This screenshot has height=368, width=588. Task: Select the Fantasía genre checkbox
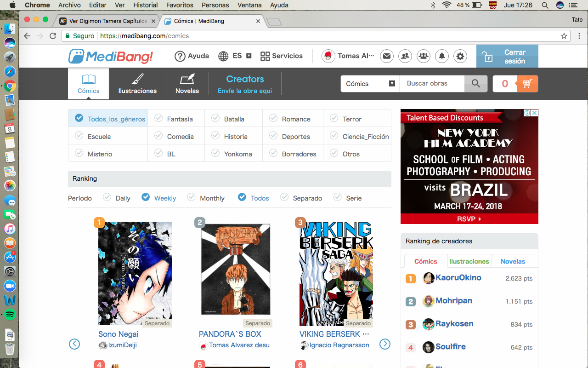pos(158,118)
